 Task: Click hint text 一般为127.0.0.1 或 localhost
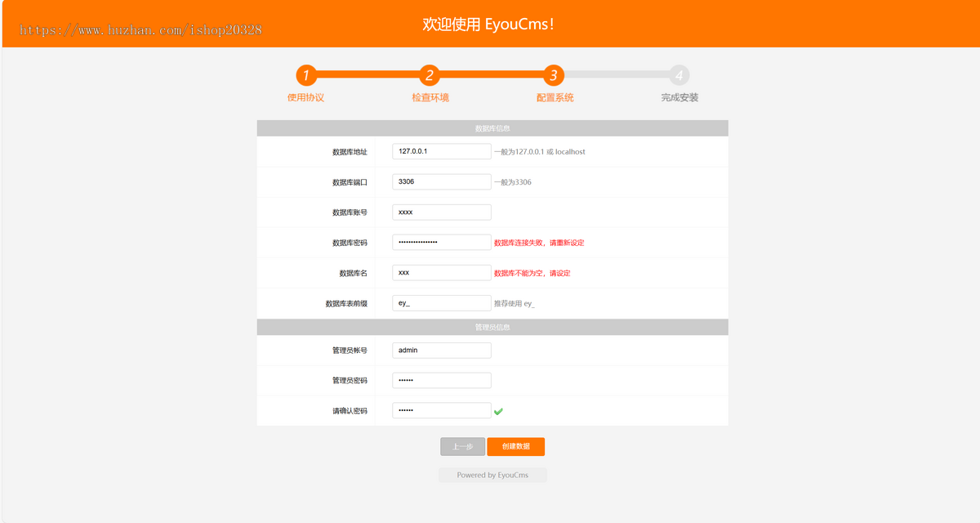[539, 152]
